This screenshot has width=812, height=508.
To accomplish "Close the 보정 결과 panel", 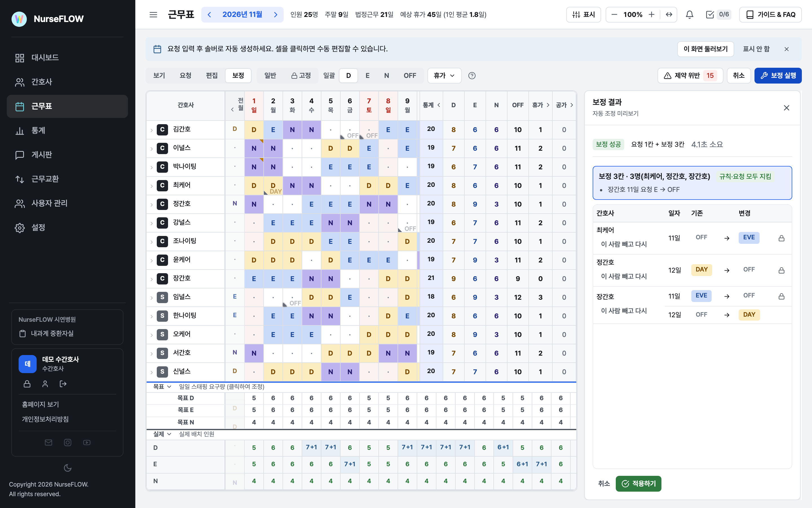I will (x=787, y=108).
